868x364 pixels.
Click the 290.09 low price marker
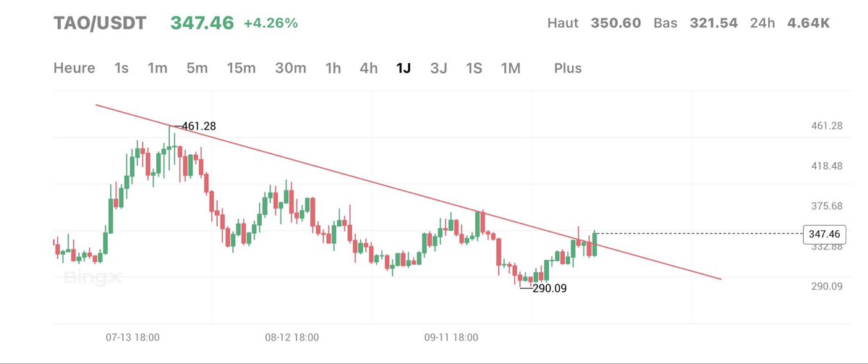(550, 288)
